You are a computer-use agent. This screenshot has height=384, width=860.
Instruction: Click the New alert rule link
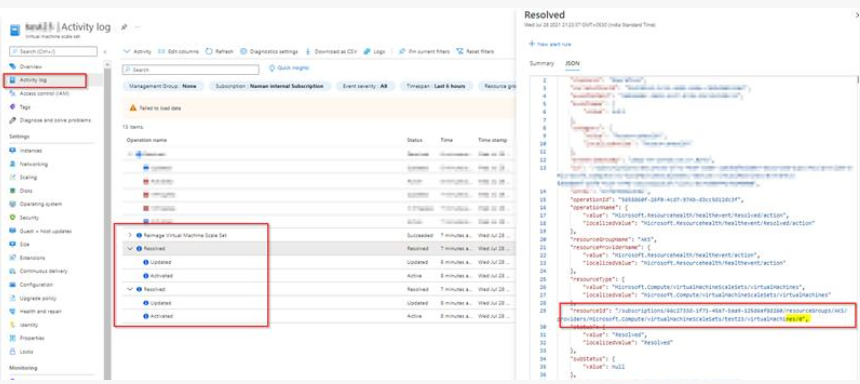550,44
